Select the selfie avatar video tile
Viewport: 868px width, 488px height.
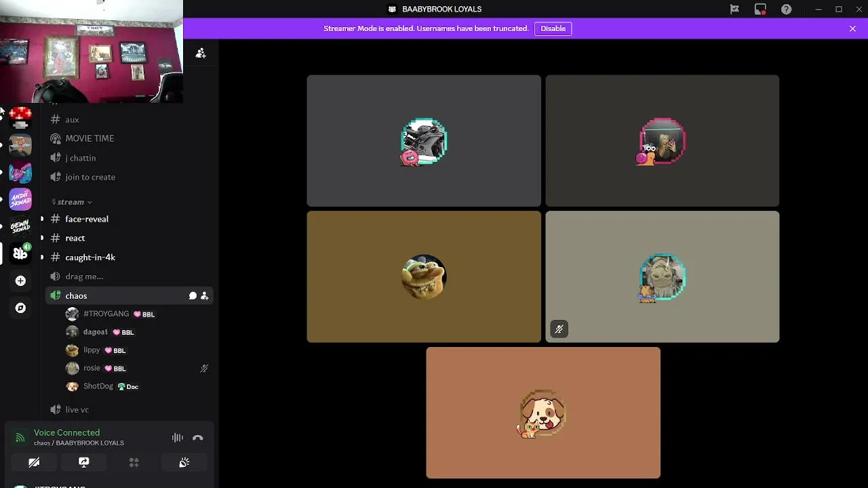click(663, 141)
